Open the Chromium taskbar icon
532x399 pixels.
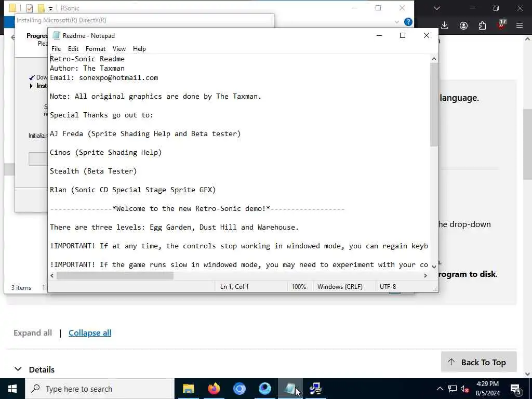coord(239,389)
